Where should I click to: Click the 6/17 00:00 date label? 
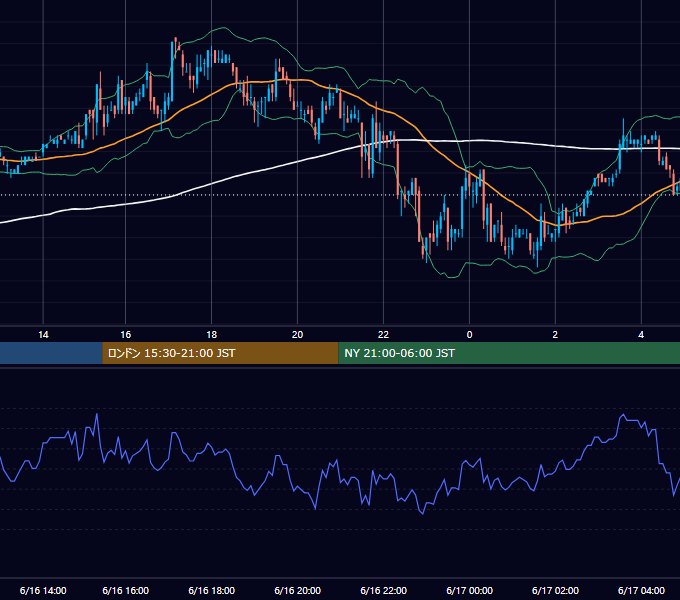coord(469,590)
